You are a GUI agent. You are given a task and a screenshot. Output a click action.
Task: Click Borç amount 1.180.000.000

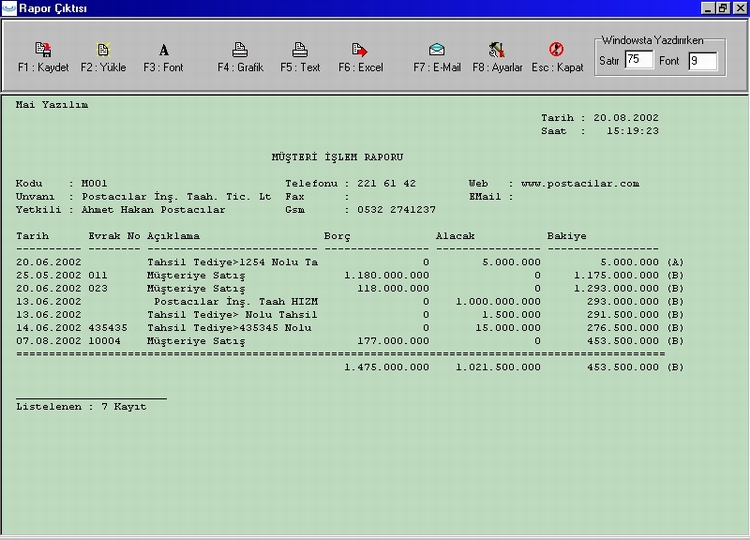coord(386,275)
